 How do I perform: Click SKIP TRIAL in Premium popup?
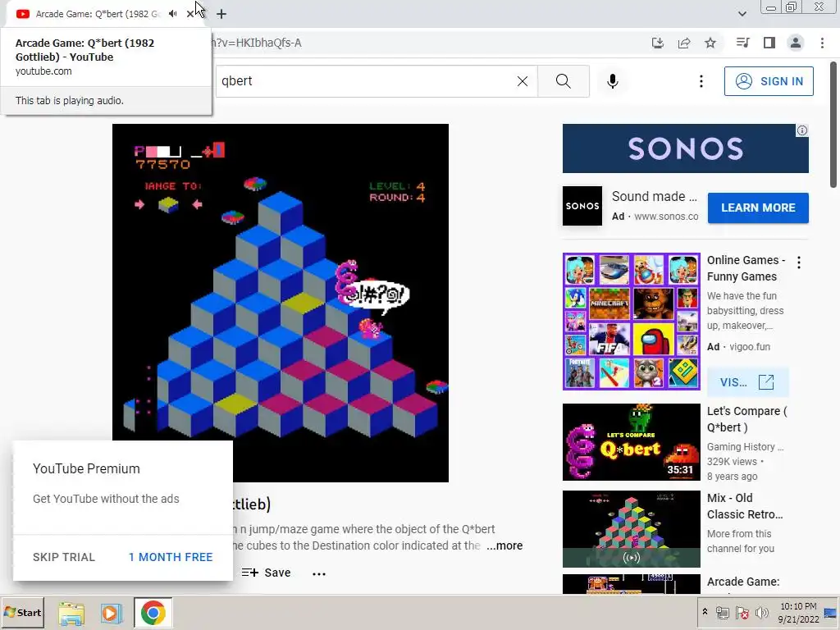(x=64, y=557)
